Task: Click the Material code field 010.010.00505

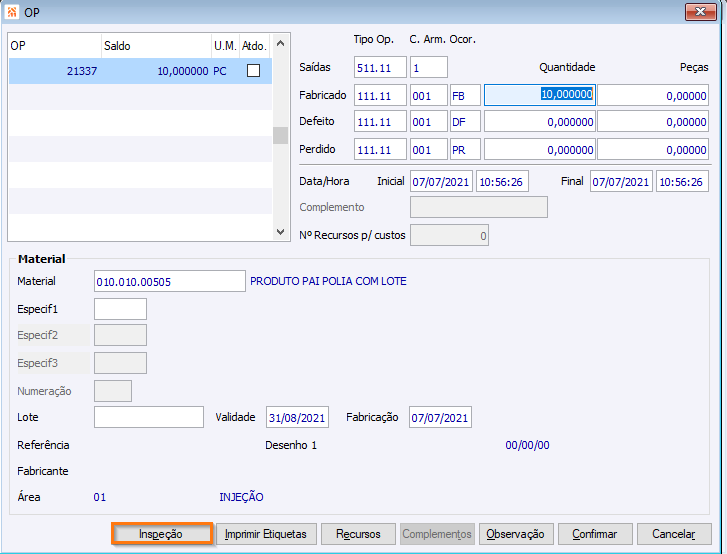Action: [170, 281]
